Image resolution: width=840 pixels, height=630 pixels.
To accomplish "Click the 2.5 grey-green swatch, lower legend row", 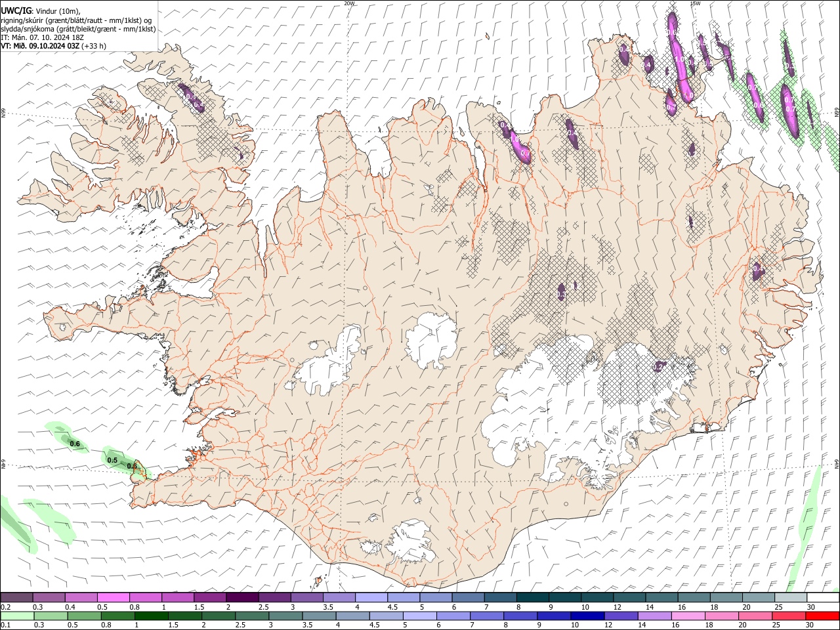I will 251,616.
